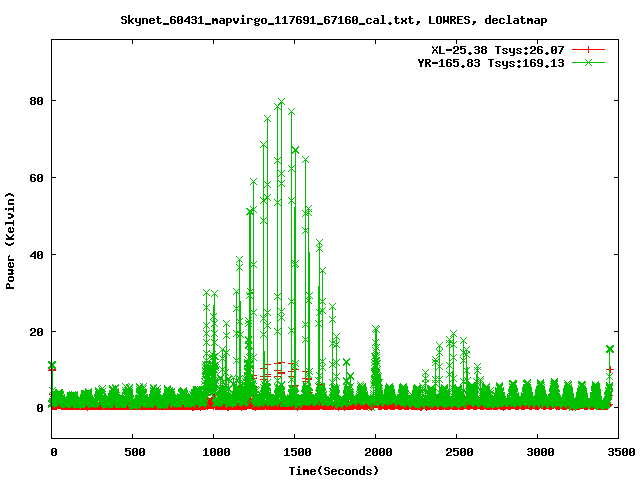Image resolution: width=640 pixels, height=480 pixels.
Task: Click the x-axis tick label 3000
Action: pyautogui.click(x=540, y=452)
